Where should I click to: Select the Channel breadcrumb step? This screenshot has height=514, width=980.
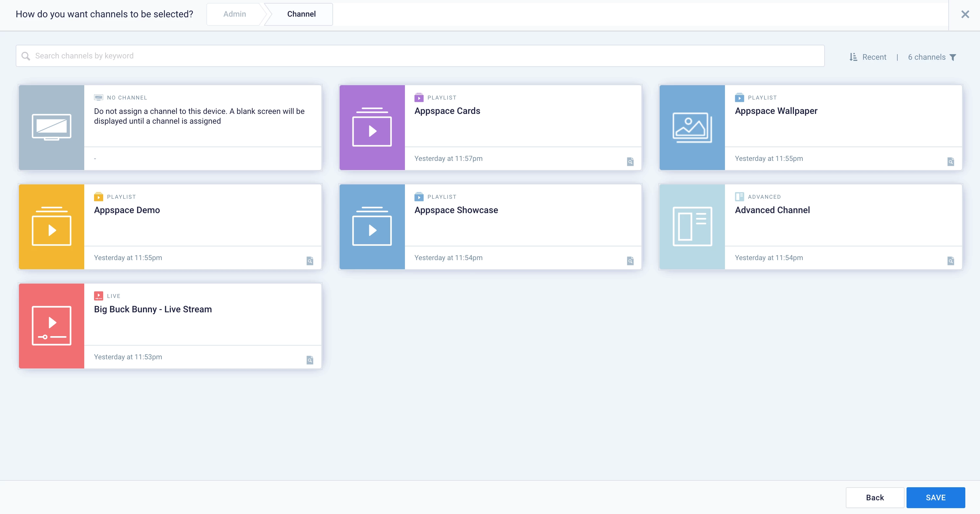(301, 14)
